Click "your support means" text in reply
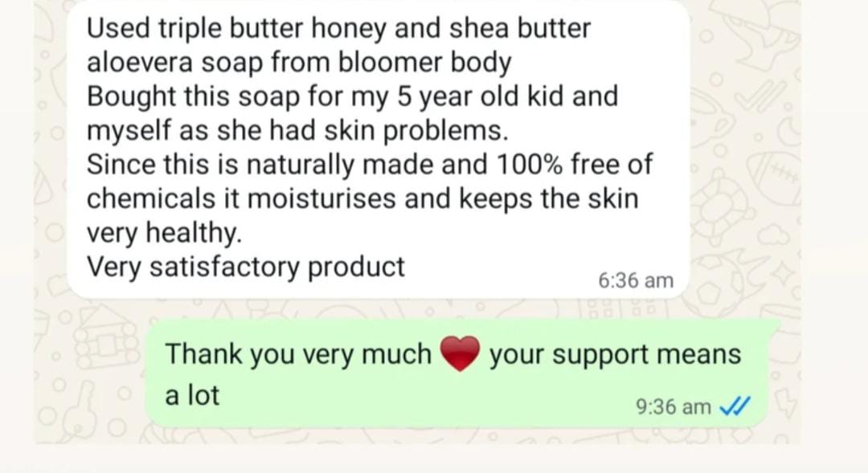Screen dimensions: 868x473 (615, 354)
